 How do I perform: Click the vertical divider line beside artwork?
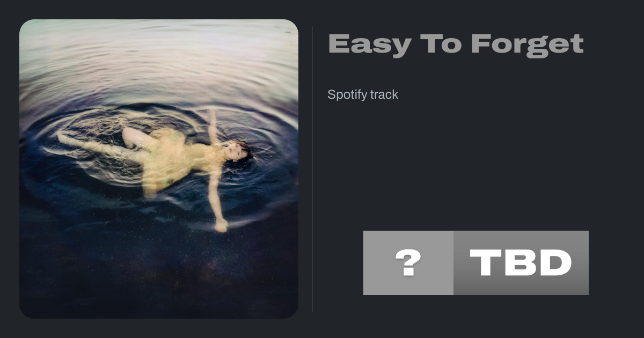point(312,169)
